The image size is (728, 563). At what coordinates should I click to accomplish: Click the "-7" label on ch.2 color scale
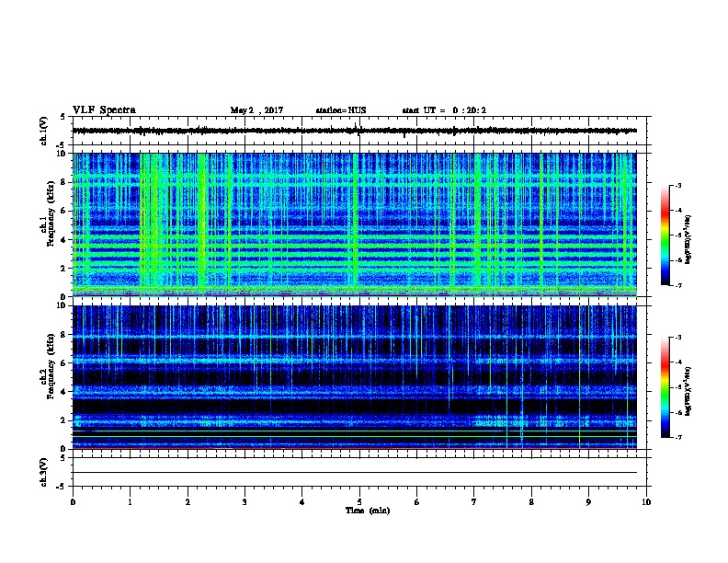pos(677,437)
